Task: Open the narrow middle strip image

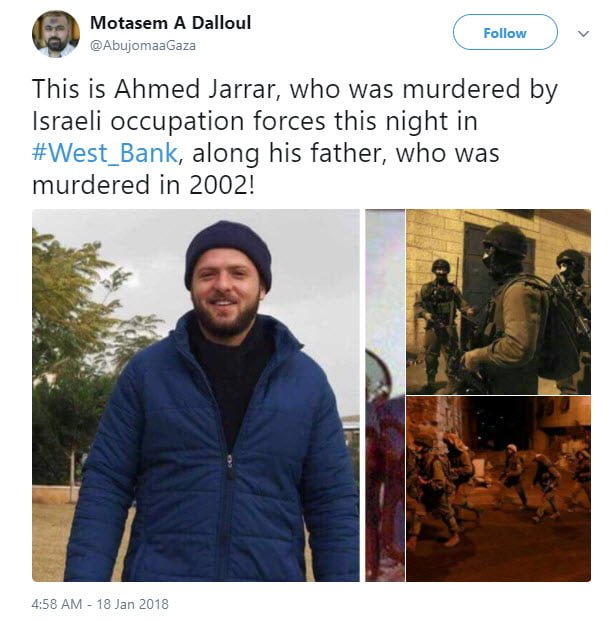Action: point(385,395)
